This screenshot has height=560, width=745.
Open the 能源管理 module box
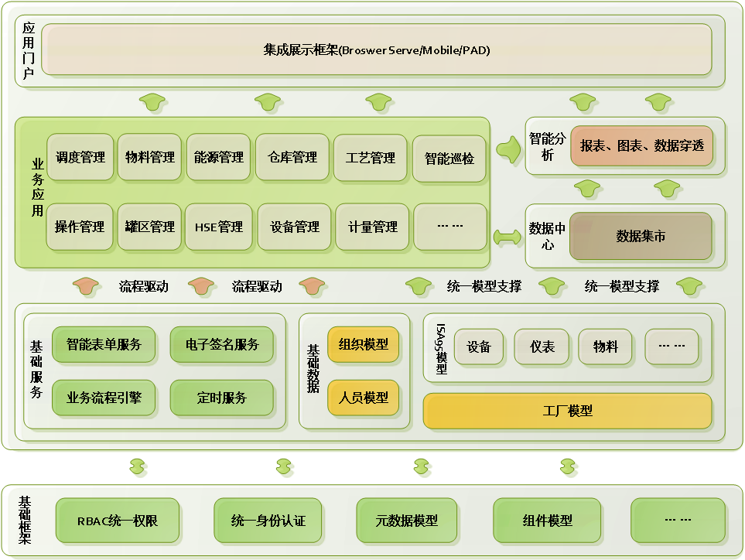point(219,157)
